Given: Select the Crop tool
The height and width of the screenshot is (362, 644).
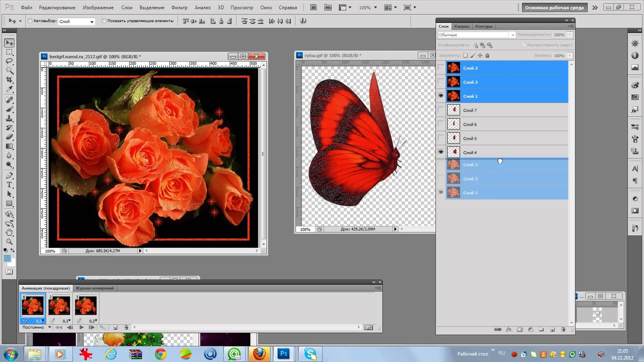Looking at the screenshot, I should pyautogui.click(x=9, y=80).
